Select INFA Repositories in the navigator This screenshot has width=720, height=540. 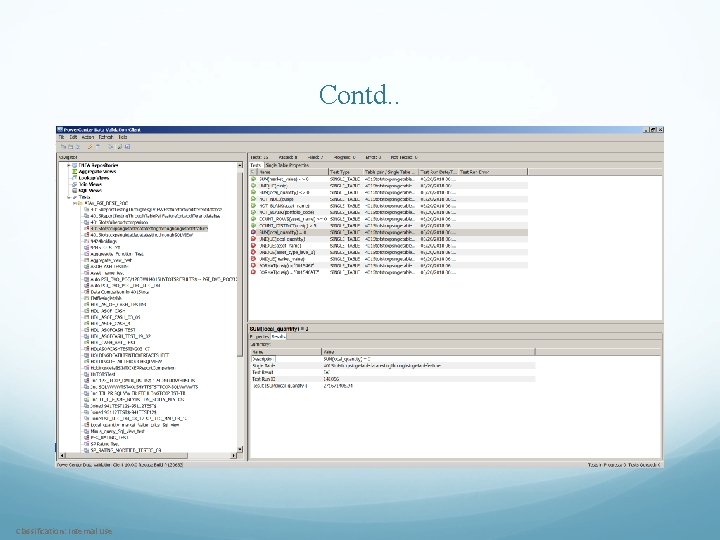pyautogui.click(x=98, y=165)
